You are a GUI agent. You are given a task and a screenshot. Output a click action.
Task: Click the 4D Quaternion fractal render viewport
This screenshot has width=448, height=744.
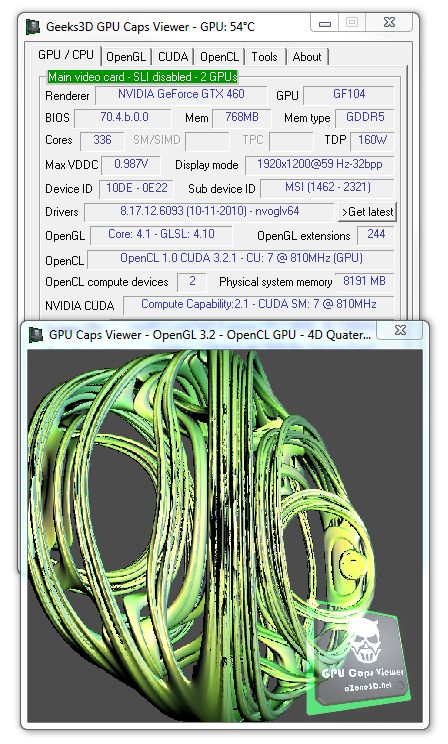225,536
